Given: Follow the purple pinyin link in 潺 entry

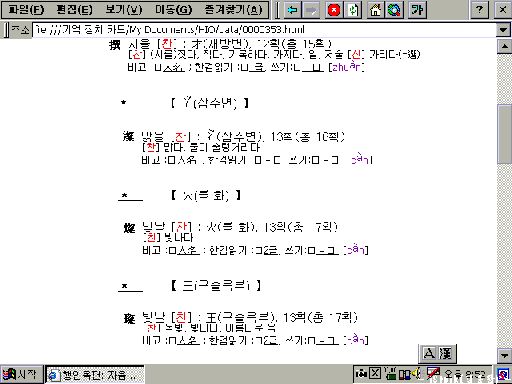Looking at the screenshot, I should [x=362, y=160].
